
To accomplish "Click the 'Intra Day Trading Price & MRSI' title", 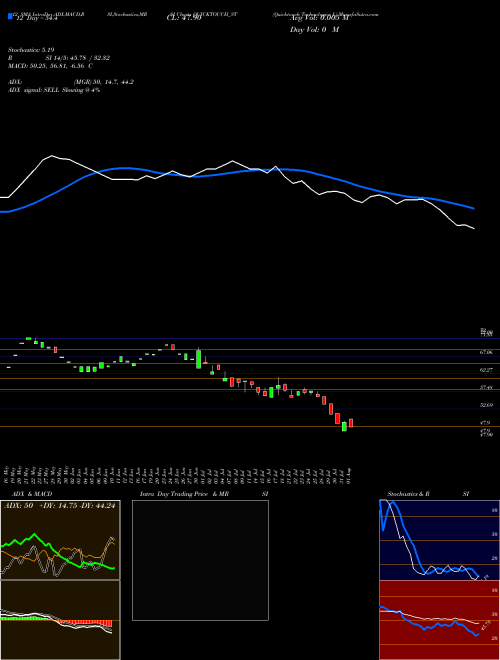I will click(x=204, y=494).
